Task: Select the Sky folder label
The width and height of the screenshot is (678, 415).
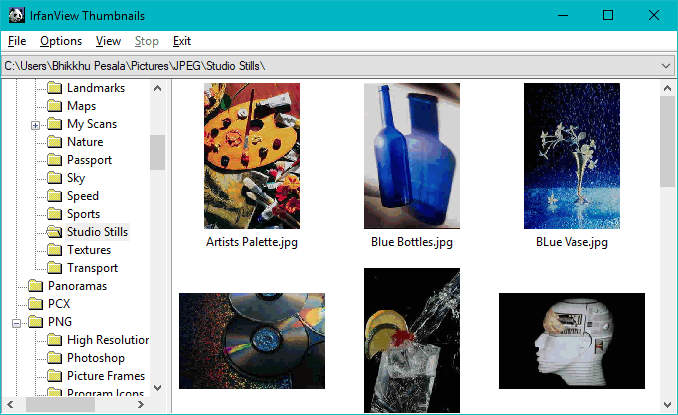Action: 76,178
